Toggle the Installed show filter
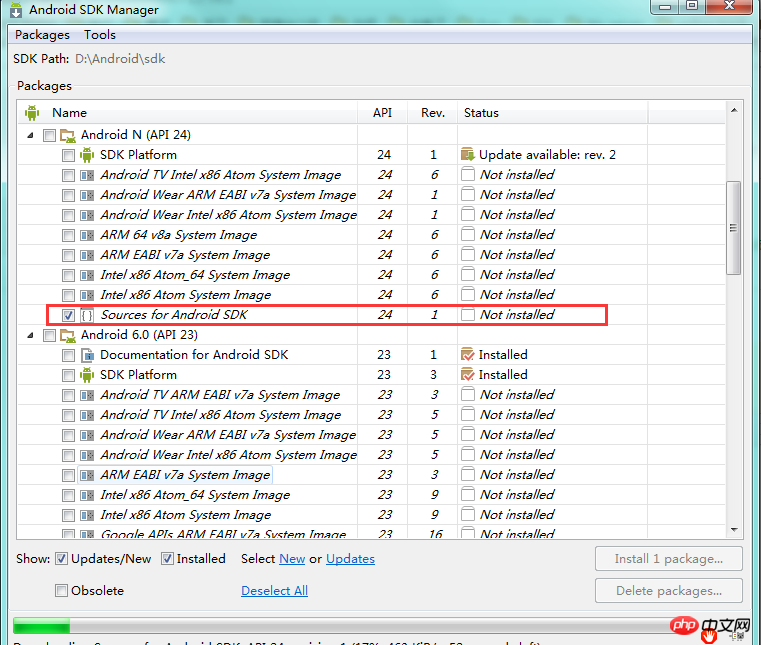The image size is (761, 645). [x=167, y=559]
